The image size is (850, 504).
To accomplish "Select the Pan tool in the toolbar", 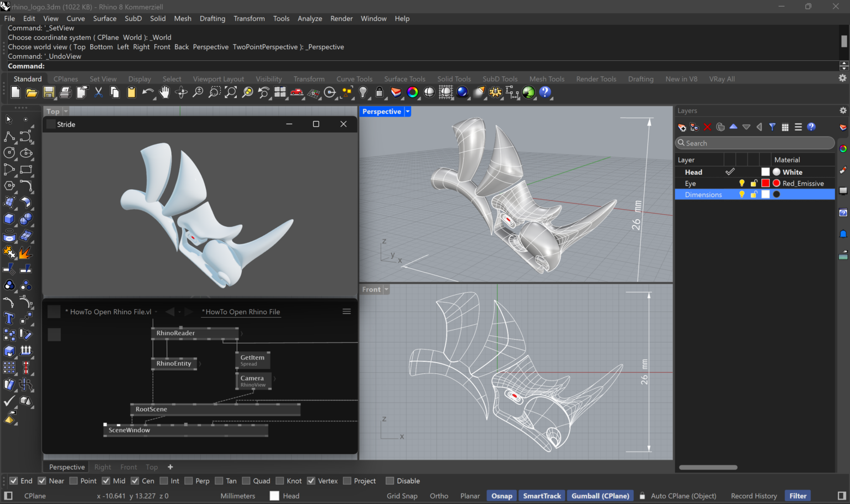I will click(x=164, y=92).
